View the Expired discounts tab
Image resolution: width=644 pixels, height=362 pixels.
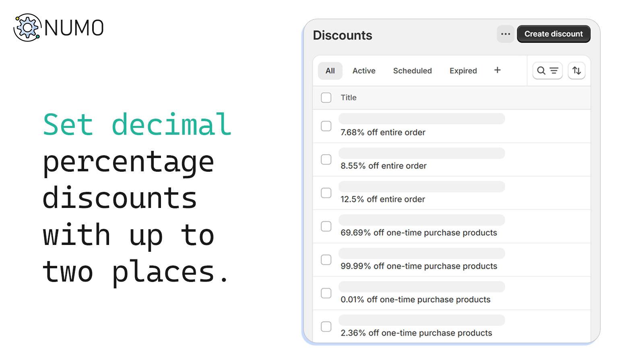point(463,71)
